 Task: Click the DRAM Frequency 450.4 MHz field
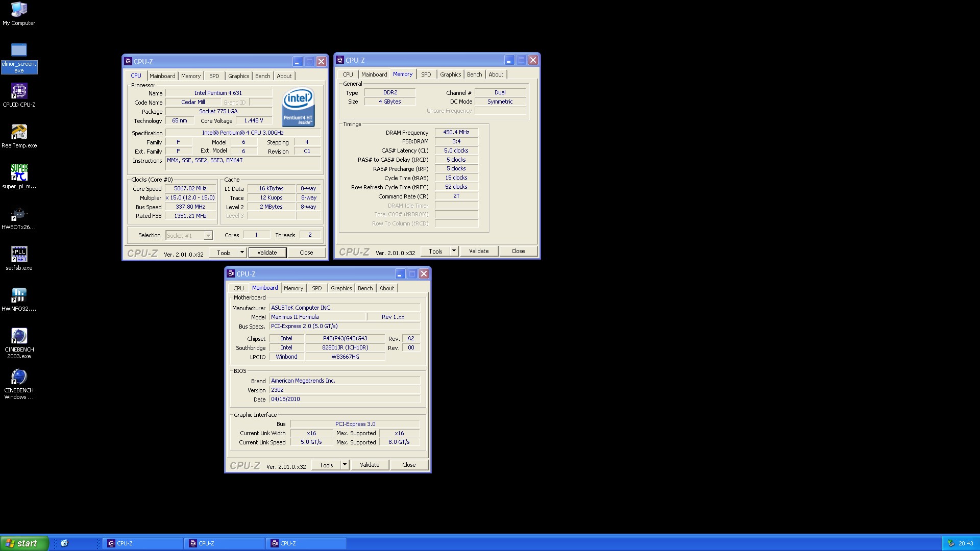tap(456, 132)
